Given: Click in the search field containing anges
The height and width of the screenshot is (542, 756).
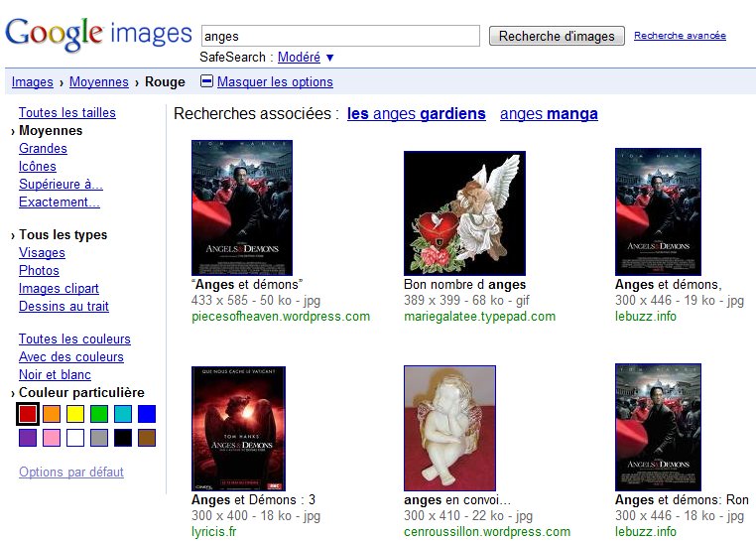Looking at the screenshot, I should (340, 36).
